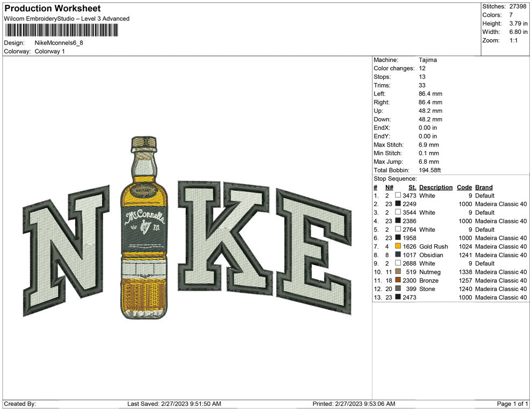Click the Gold Rush description text

434,246
